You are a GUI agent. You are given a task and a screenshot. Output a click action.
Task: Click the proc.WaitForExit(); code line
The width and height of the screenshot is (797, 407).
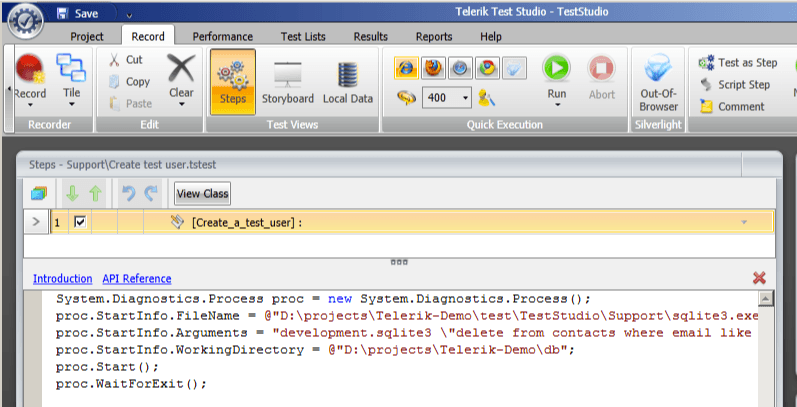point(132,384)
